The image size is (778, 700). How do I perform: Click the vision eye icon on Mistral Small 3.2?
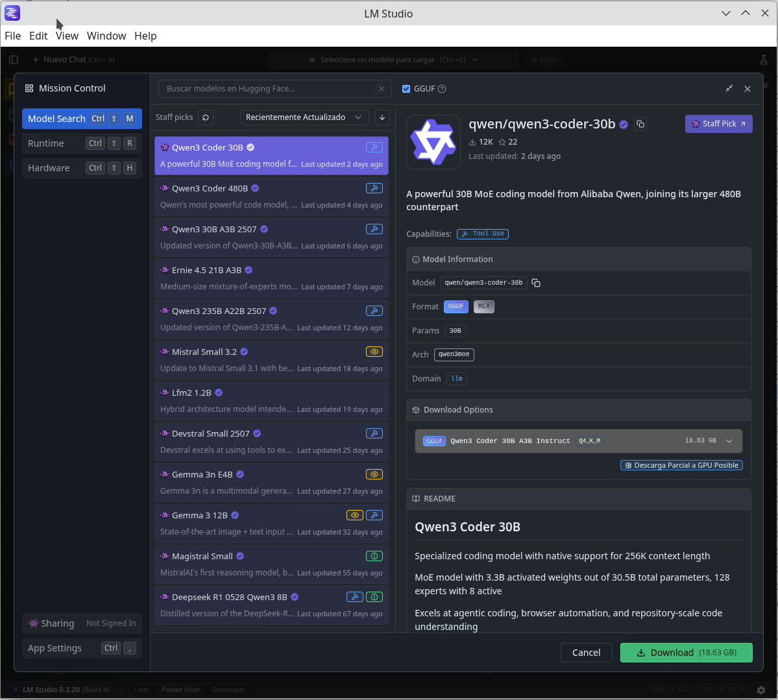click(x=374, y=352)
